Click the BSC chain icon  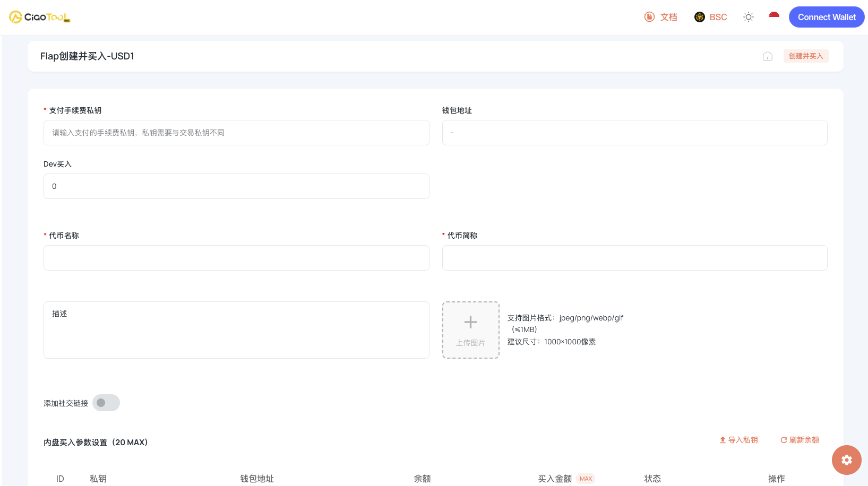(699, 16)
